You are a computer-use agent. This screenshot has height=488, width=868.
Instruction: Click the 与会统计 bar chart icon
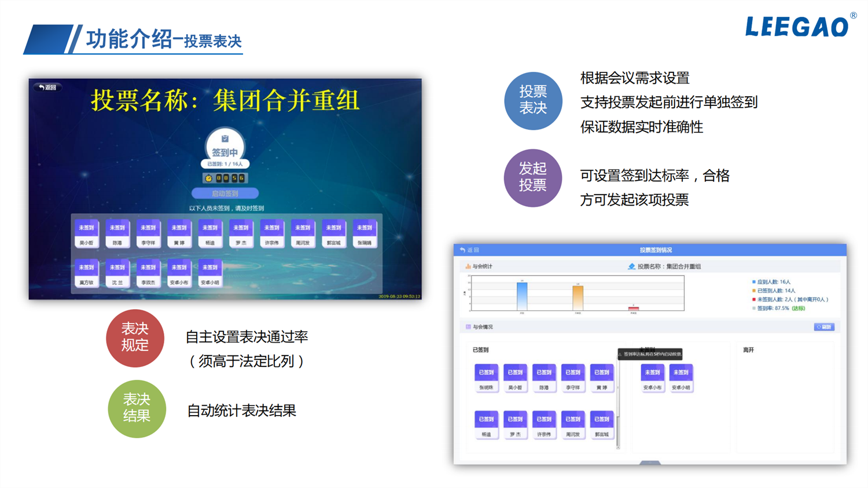tap(468, 266)
